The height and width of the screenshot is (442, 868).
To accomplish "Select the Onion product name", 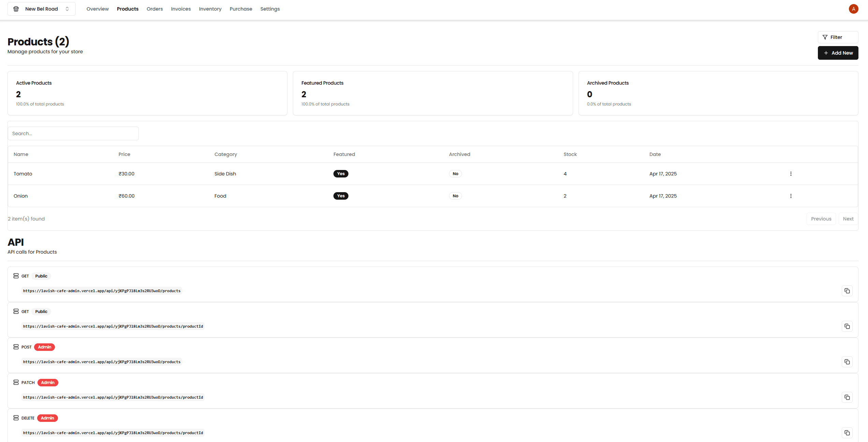I will click(x=20, y=196).
